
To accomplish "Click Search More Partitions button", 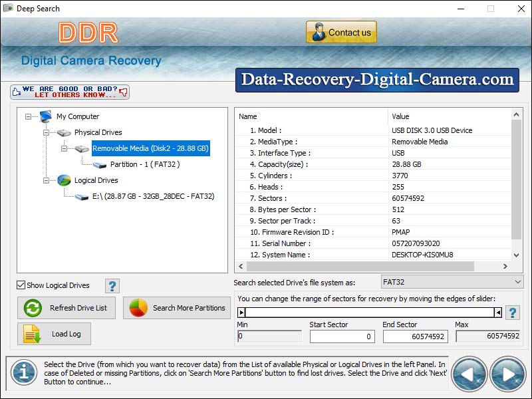I will (177, 308).
